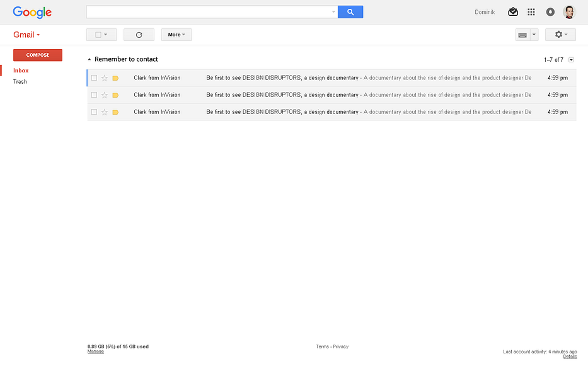Refresh the mailbox with circular arrow
The height and width of the screenshot is (378, 588).
point(139,35)
